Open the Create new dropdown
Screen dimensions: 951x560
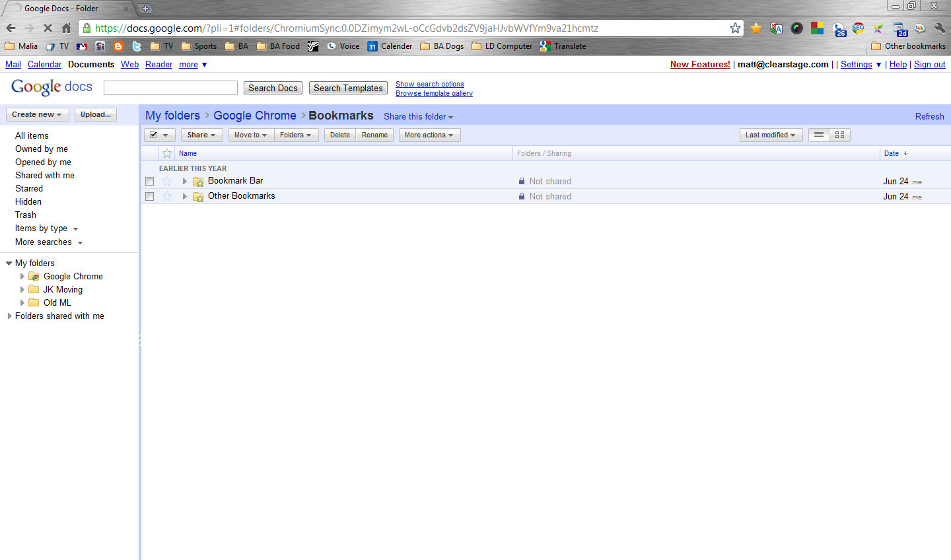[37, 114]
